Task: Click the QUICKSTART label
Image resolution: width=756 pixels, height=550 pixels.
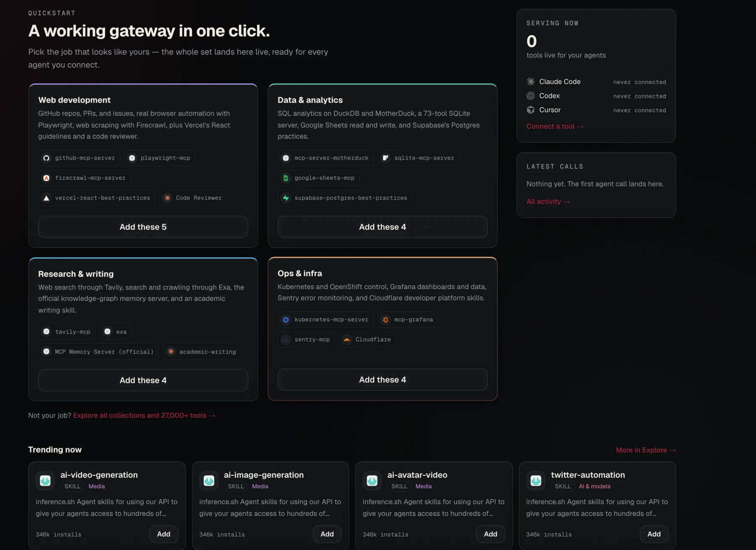Action: [52, 13]
